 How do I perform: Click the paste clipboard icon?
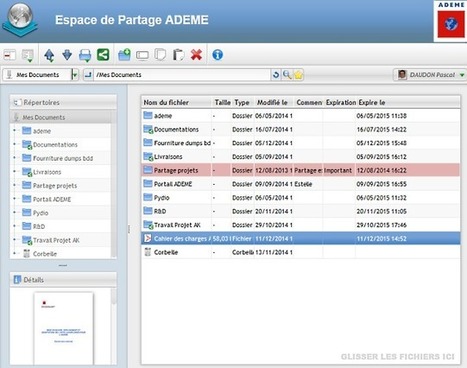pyautogui.click(x=178, y=55)
